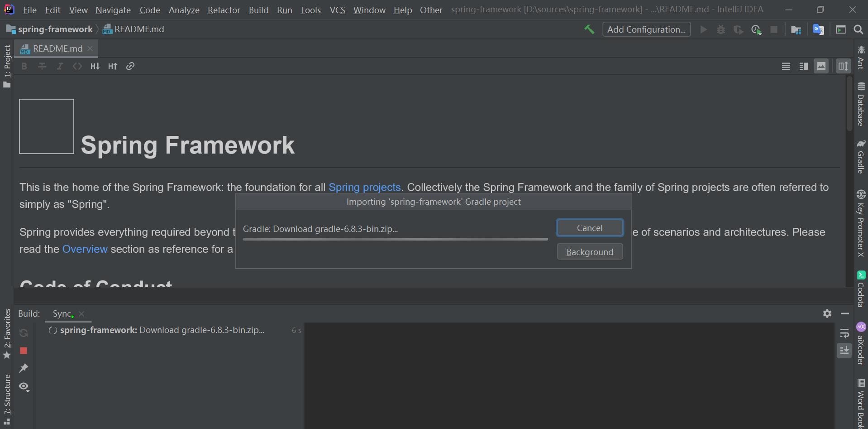Open the Refactor menu
This screenshot has height=429, width=868.
click(224, 10)
